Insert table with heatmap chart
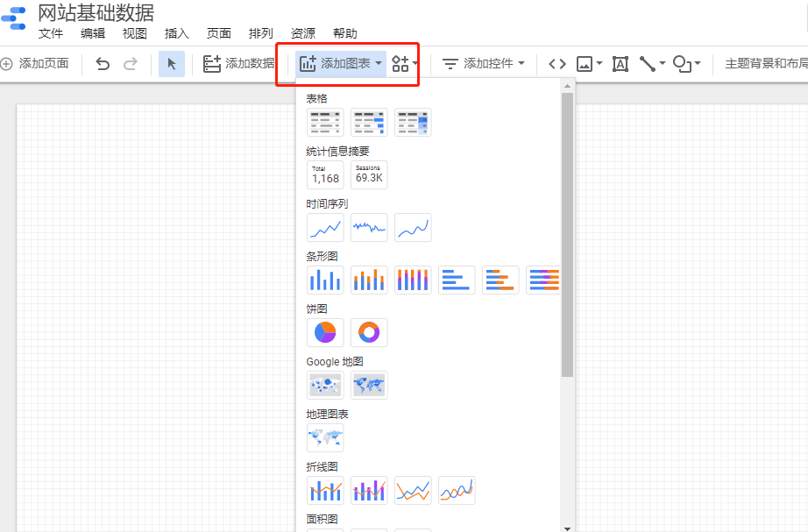 [x=413, y=122]
